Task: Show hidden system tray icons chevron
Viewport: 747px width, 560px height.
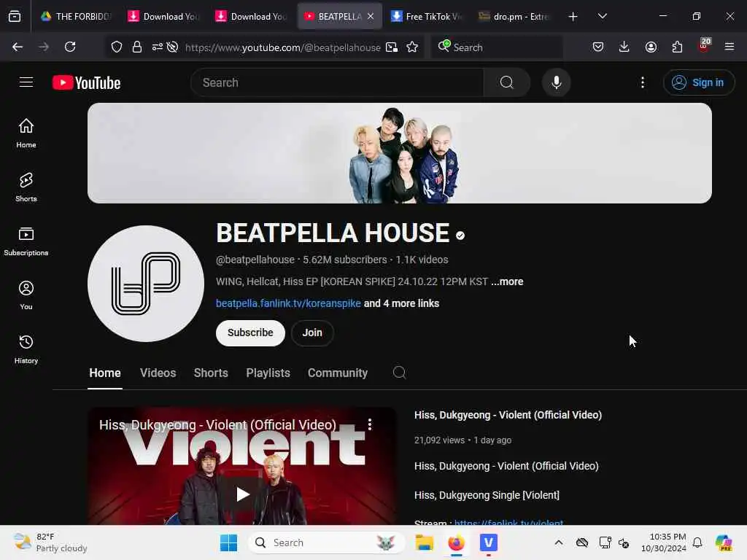Action: pyautogui.click(x=559, y=542)
